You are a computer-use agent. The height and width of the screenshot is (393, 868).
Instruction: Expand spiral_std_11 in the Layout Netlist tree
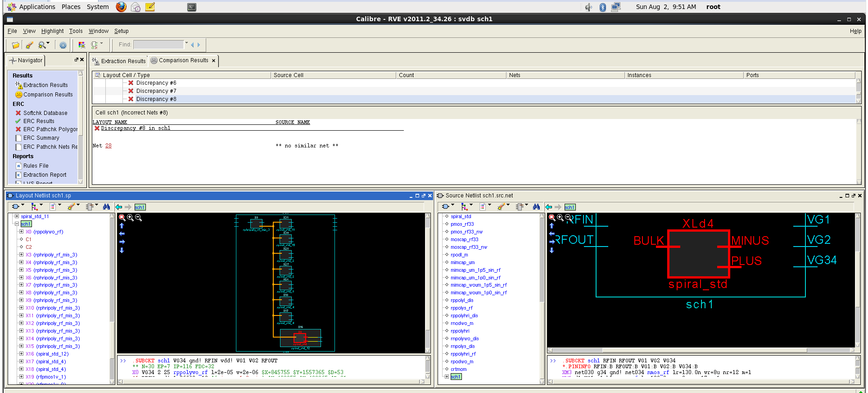point(17,216)
